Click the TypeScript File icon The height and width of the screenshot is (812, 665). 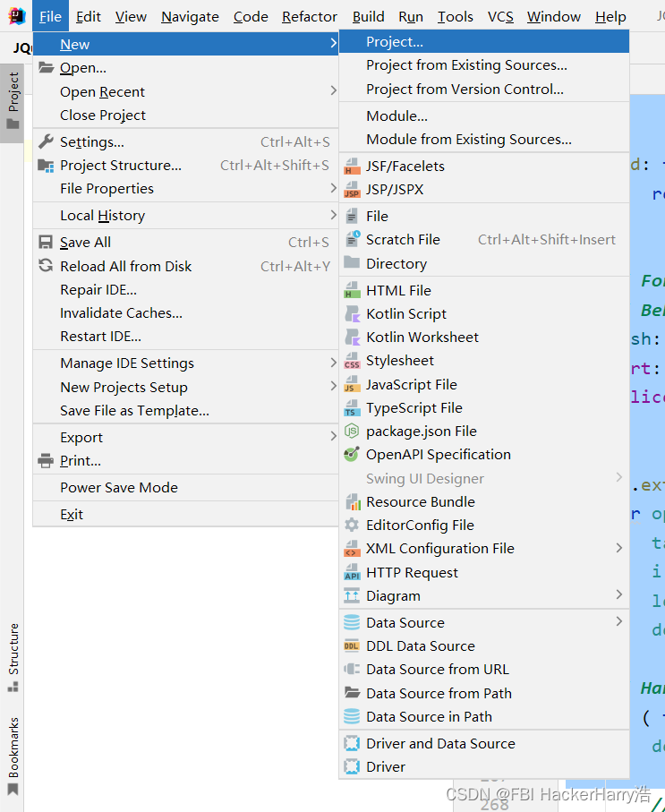pos(352,408)
